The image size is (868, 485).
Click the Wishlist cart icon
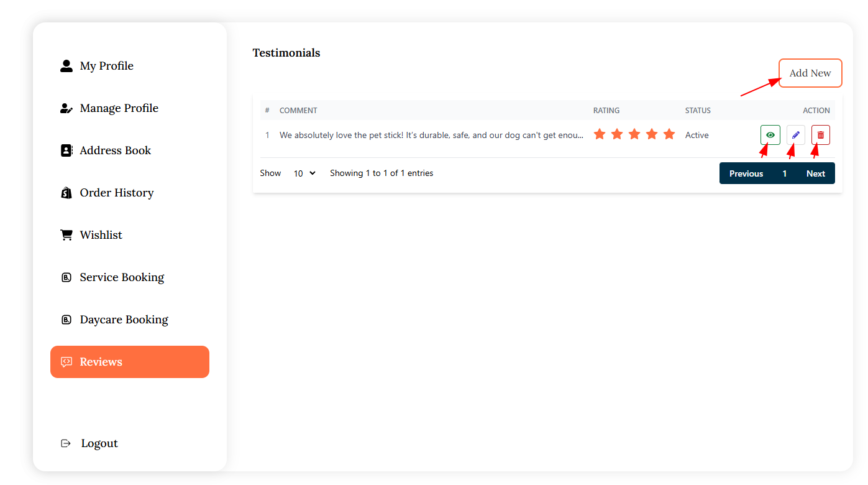(66, 235)
